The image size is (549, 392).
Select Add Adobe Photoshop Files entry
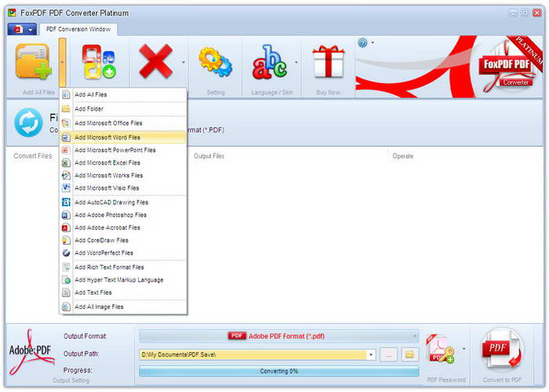(123, 215)
